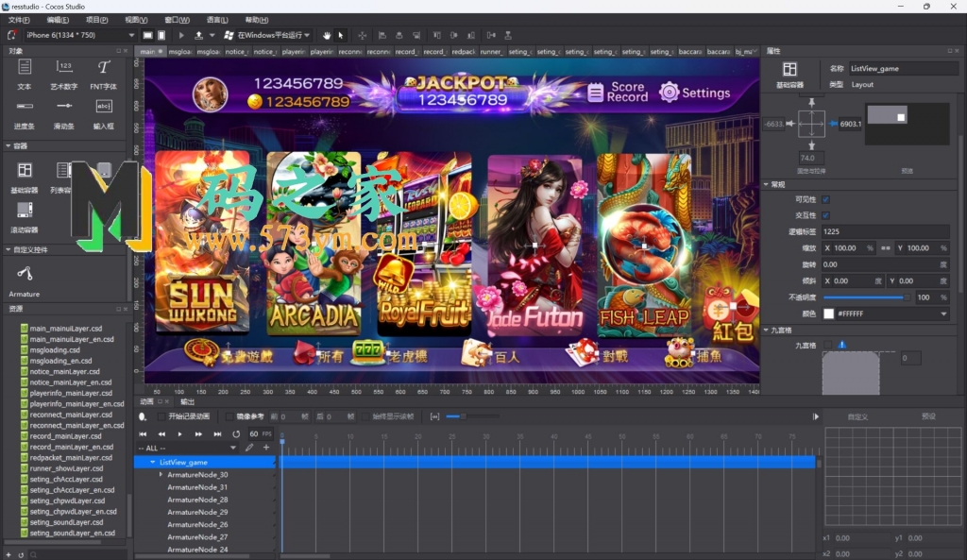Screen dimensions: 967x560
Task: Jump to first frame of animation
Action: [x=144, y=434]
